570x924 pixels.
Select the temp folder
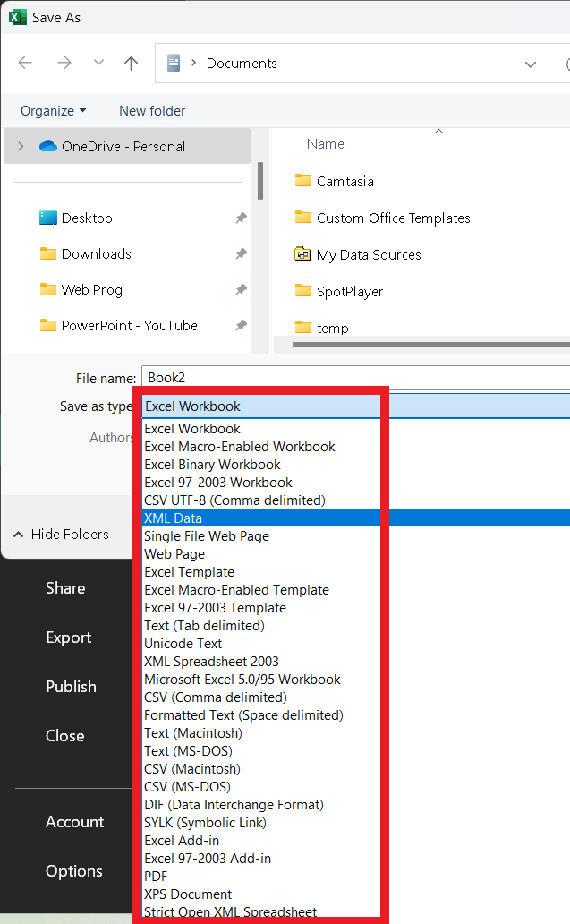click(333, 327)
